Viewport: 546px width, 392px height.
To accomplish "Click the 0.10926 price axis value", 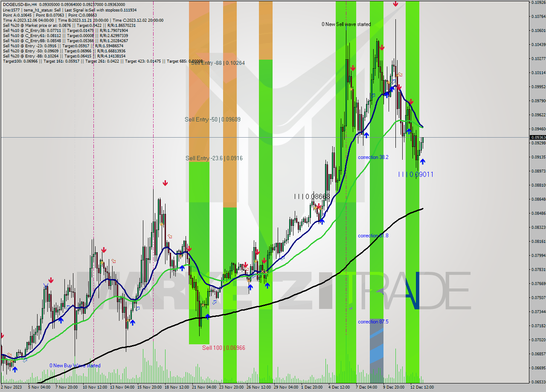I will point(538,3).
